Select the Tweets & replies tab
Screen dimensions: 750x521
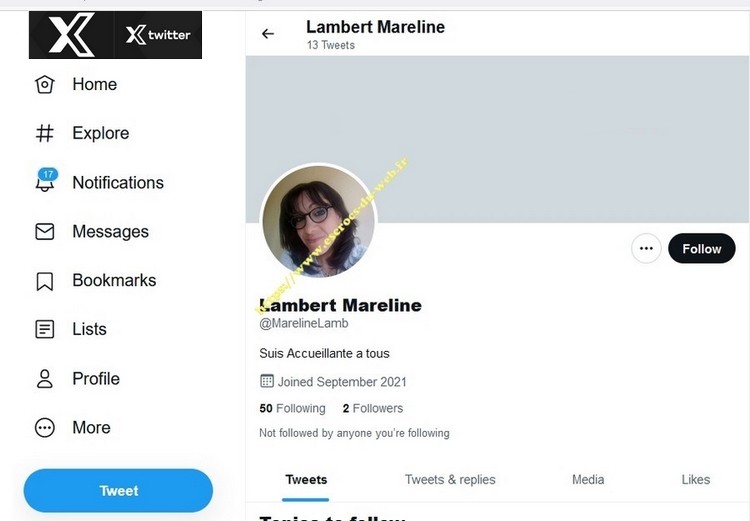tap(450, 480)
